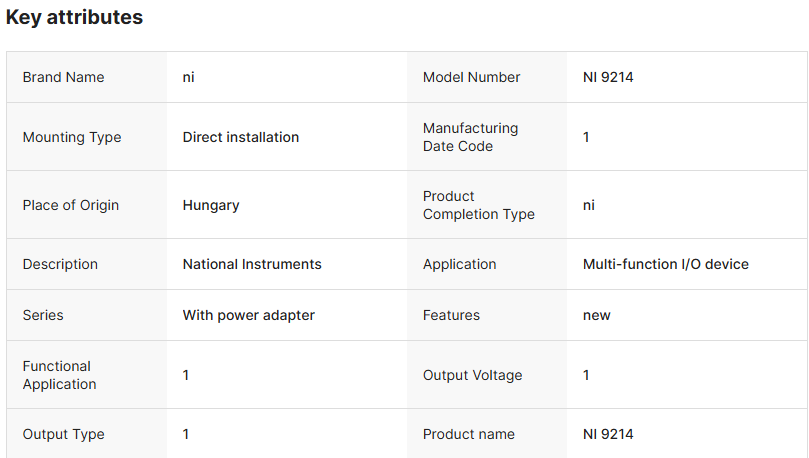Click the Application label cell

pyautogui.click(x=459, y=264)
